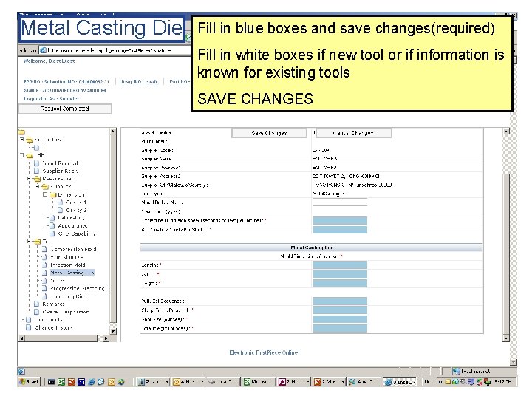Viewport: 532px width, 399px height.
Task: Click the Height blue input box
Action: click(340, 283)
